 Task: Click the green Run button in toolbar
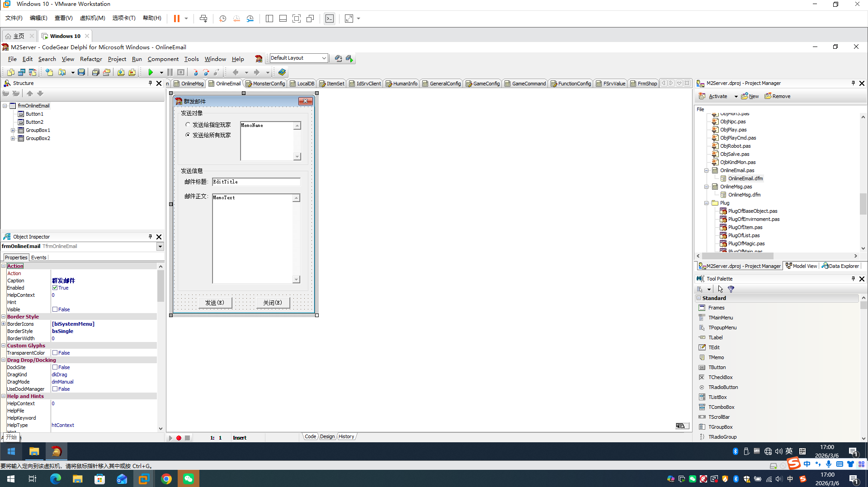tap(151, 72)
